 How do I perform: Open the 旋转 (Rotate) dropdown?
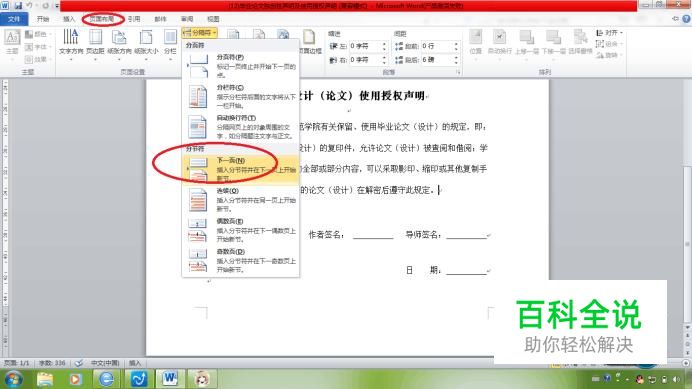point(609,55)
